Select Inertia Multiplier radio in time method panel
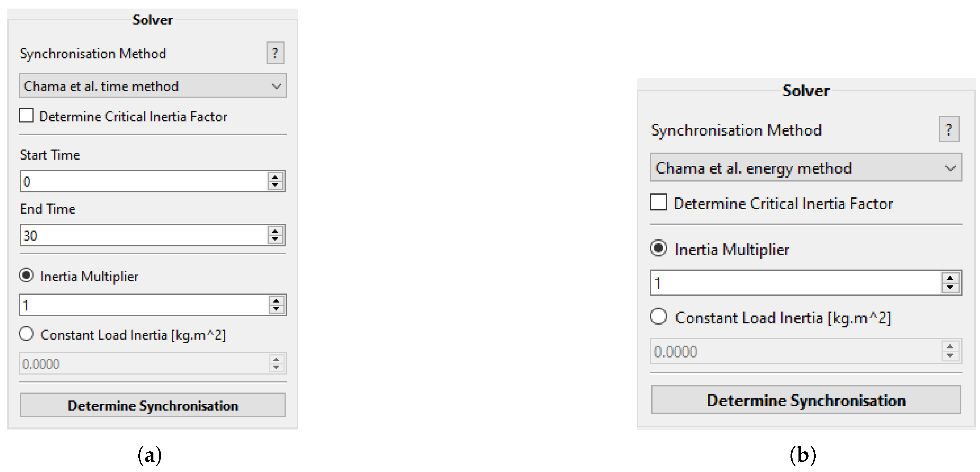This screenshot has width=980, height=472. (26, 275)
